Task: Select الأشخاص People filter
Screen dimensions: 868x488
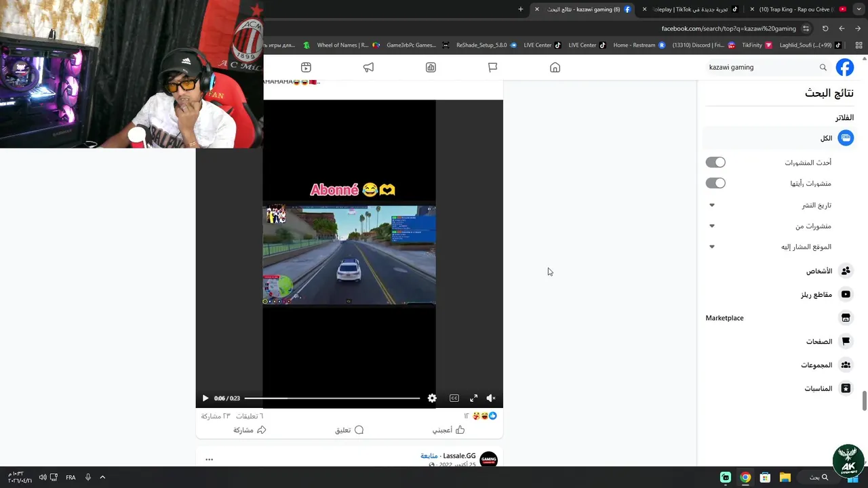Action: coord(779,271)
